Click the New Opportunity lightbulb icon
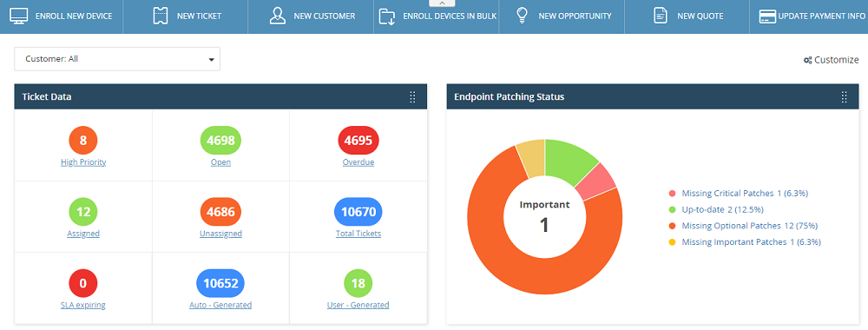868x330 pixels. tap(521, 16)
